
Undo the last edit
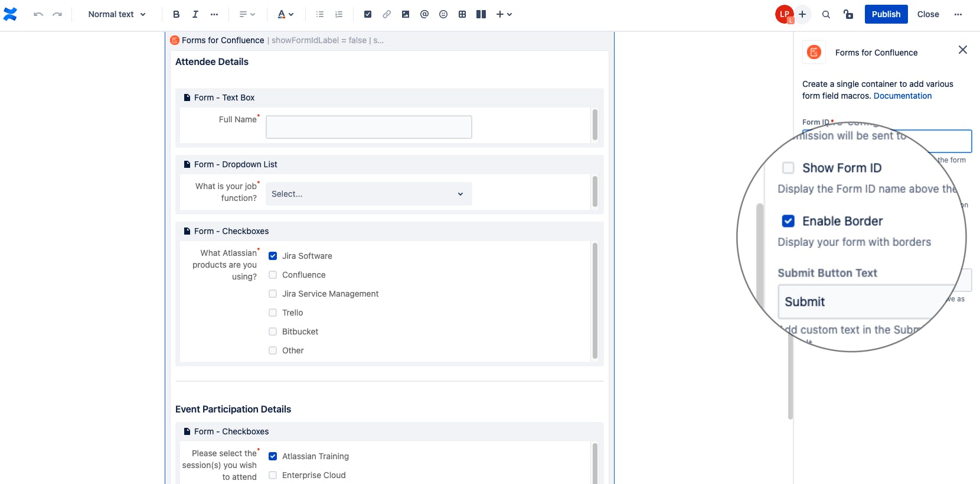[38, 14]
